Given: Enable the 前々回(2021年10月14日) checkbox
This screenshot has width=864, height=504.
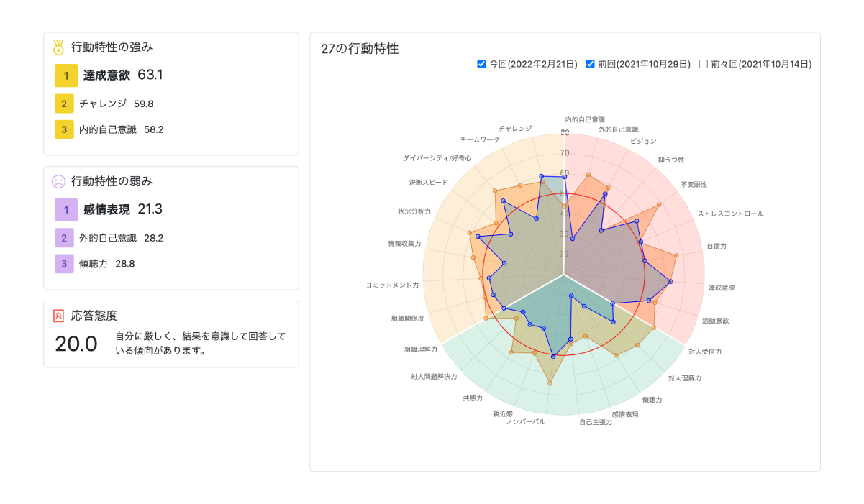Looking at the screenshot, I should [702, 63].
